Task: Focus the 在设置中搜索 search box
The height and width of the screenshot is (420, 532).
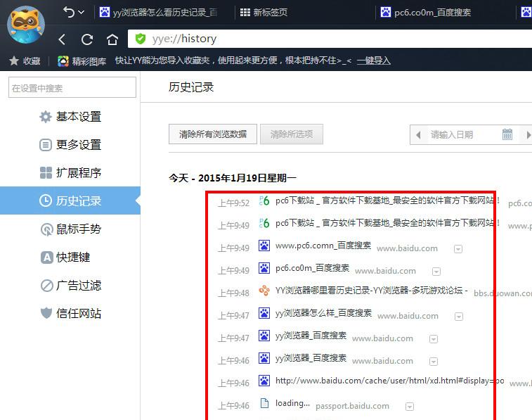Action: [x=72, y=88]
